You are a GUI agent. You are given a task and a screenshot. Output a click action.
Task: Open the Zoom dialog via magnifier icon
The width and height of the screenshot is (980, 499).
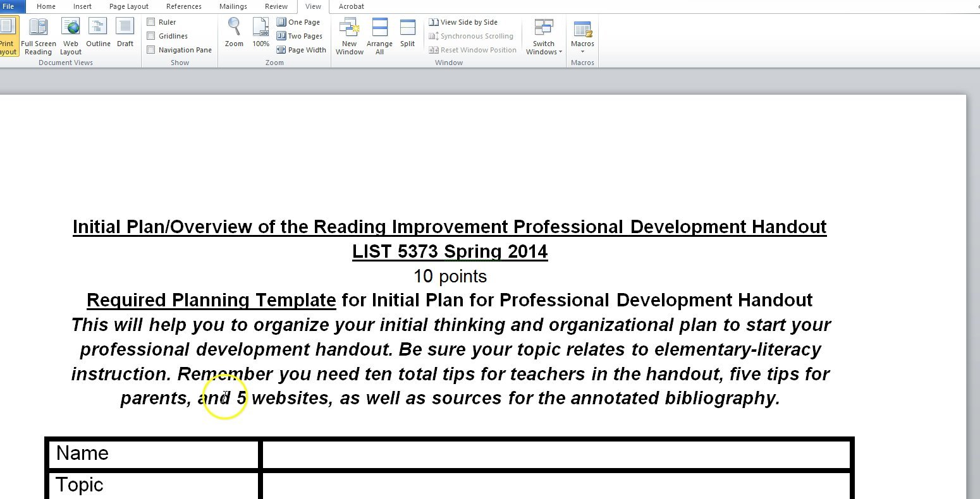233,32
